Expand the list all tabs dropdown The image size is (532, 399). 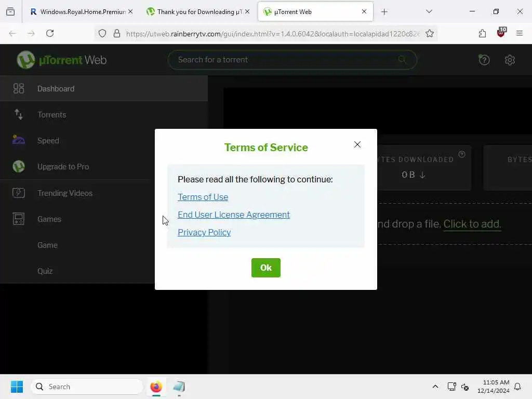tap(429, 11)
